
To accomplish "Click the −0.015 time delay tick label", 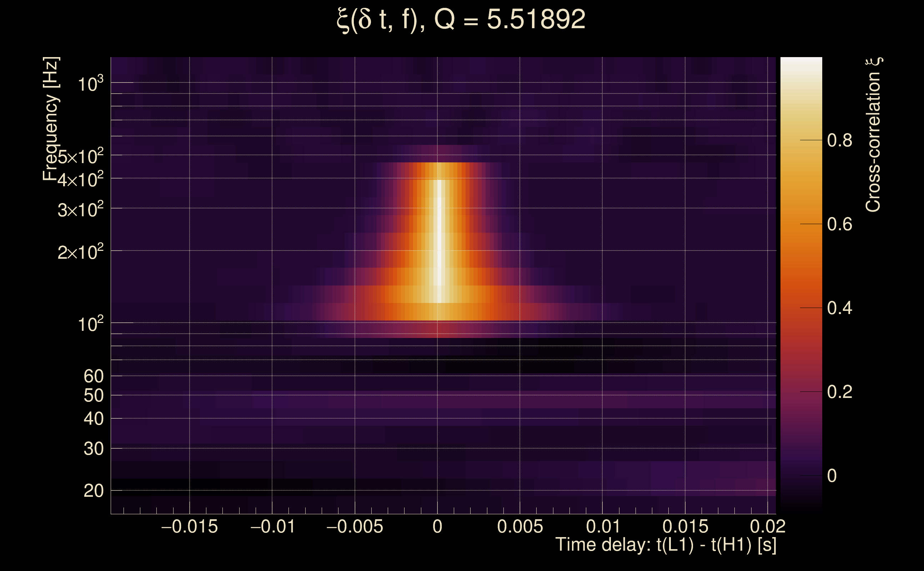I will (x=189, y=526).
